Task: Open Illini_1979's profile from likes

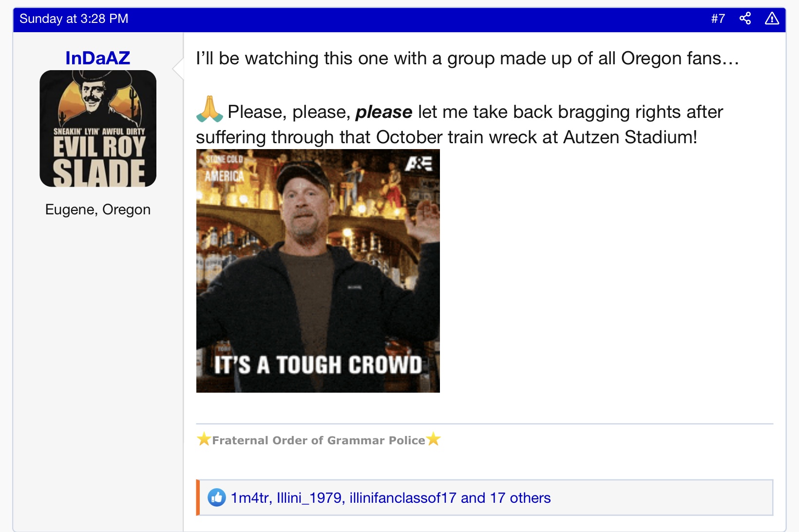Action: (x=309, y=497)
